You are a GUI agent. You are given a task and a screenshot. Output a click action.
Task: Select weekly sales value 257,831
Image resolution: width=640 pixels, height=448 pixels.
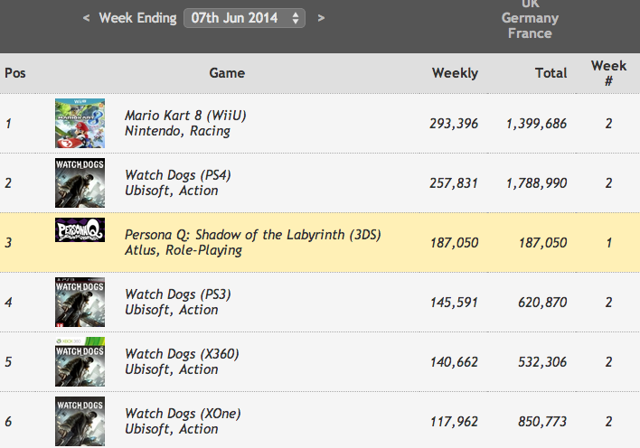click(x=453, y=183)
